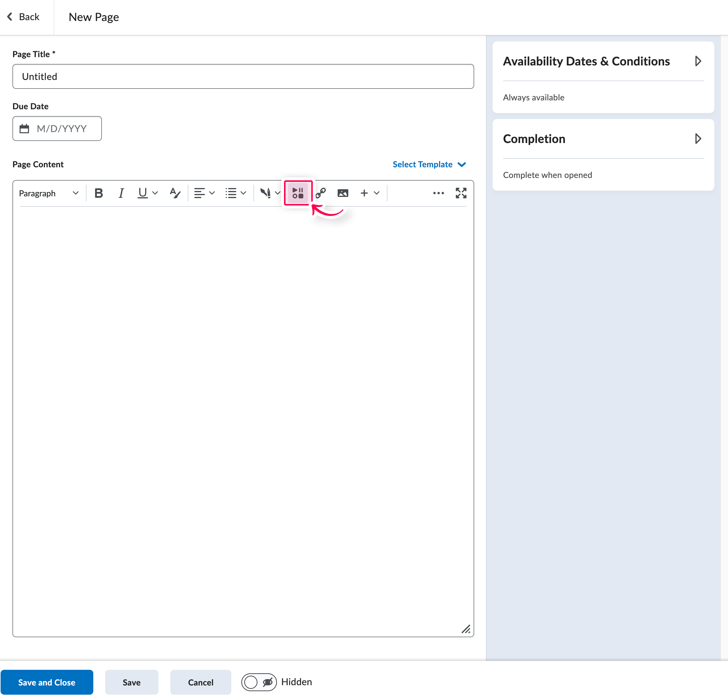Expand the Completion panel
728x700 pixels.
[x=697, y=139]
